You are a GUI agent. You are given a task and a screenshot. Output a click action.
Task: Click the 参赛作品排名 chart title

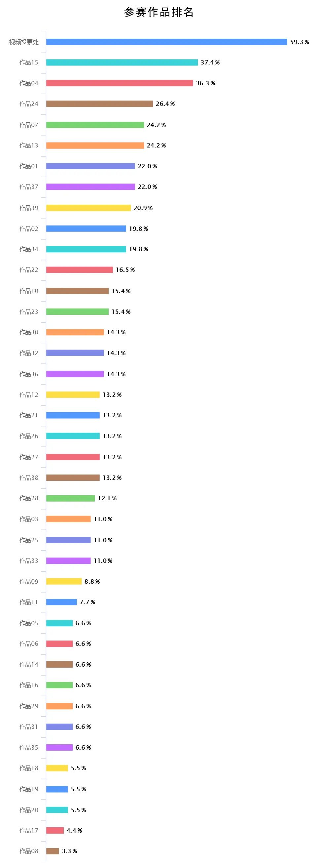(158, 12)
